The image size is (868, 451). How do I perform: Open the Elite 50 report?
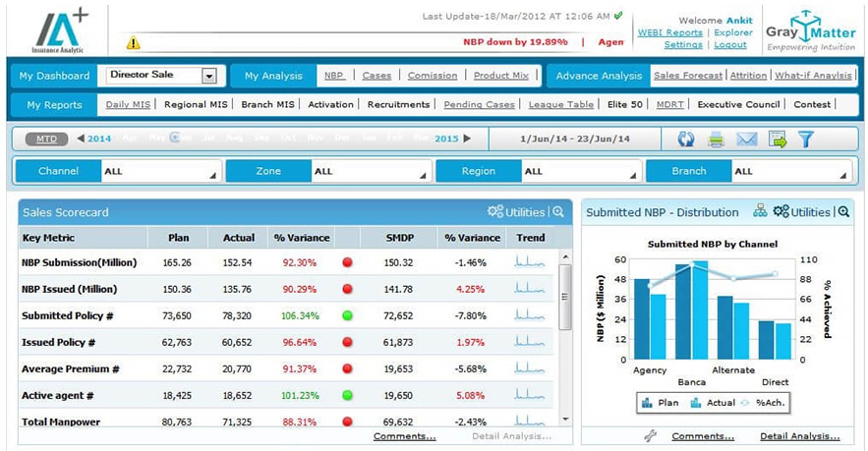tap(625, 104)
